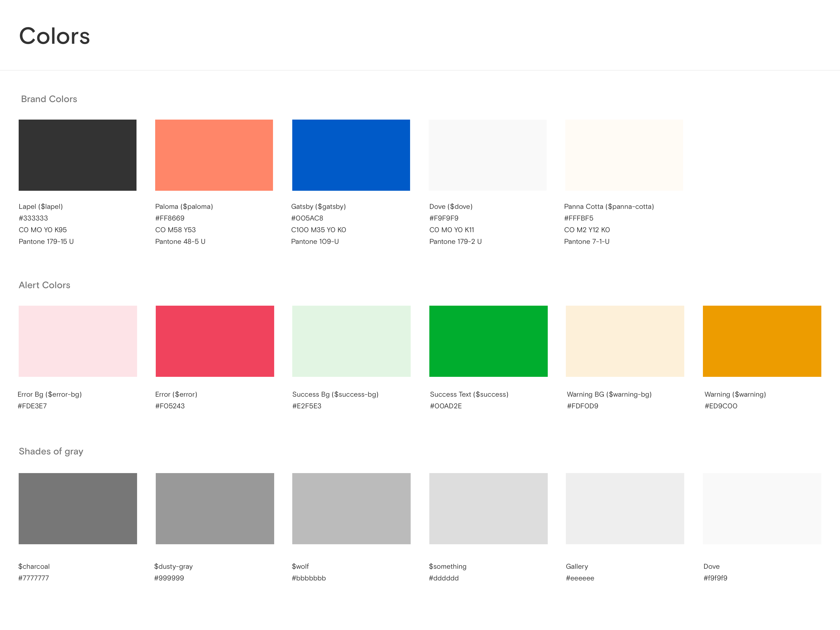Select the #ED9C00 hex value

pos(721,406)
